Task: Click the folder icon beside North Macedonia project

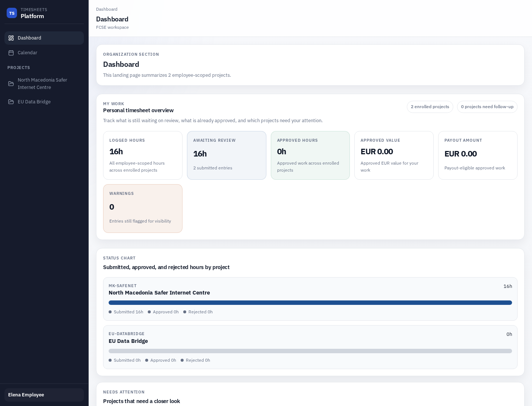Action: (x=11, y=83)
